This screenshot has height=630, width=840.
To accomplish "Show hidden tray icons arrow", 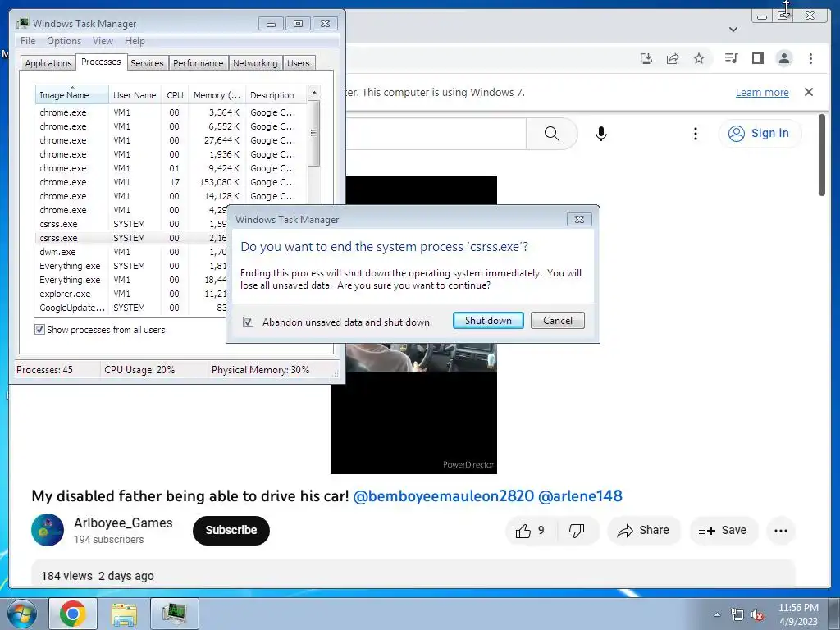I will (x=717, y=614).
